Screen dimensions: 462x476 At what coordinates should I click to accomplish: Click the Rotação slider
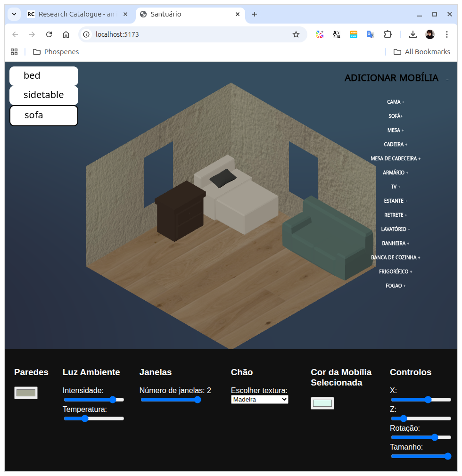tap(421, 437)
